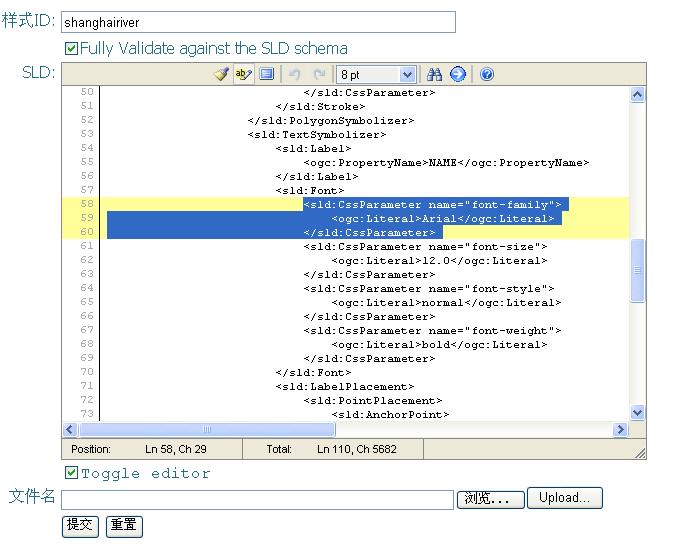Click the vertical scrollbar up arrow
This screenshot has height=547, width=675.
[x=638, y=94]
